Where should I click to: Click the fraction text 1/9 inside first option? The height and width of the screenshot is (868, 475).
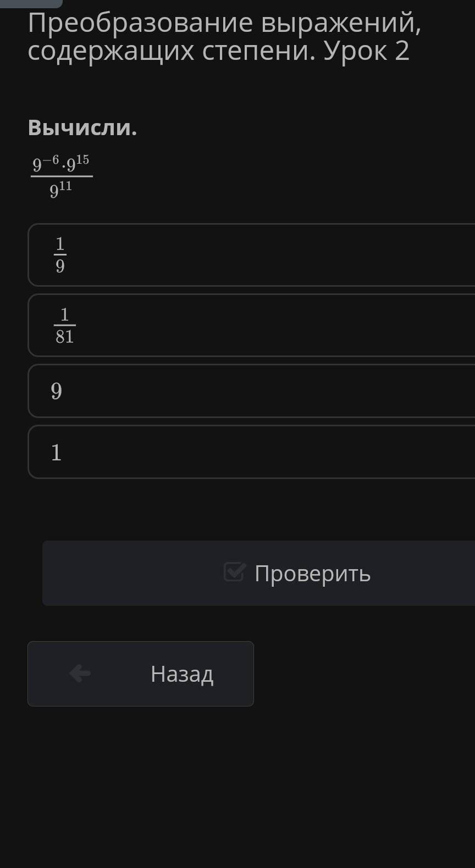pos(60,255)
